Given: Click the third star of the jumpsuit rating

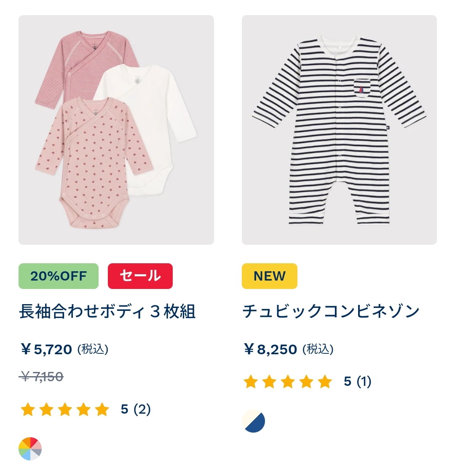Looking at the screenshot, I should tap(288, 382).
